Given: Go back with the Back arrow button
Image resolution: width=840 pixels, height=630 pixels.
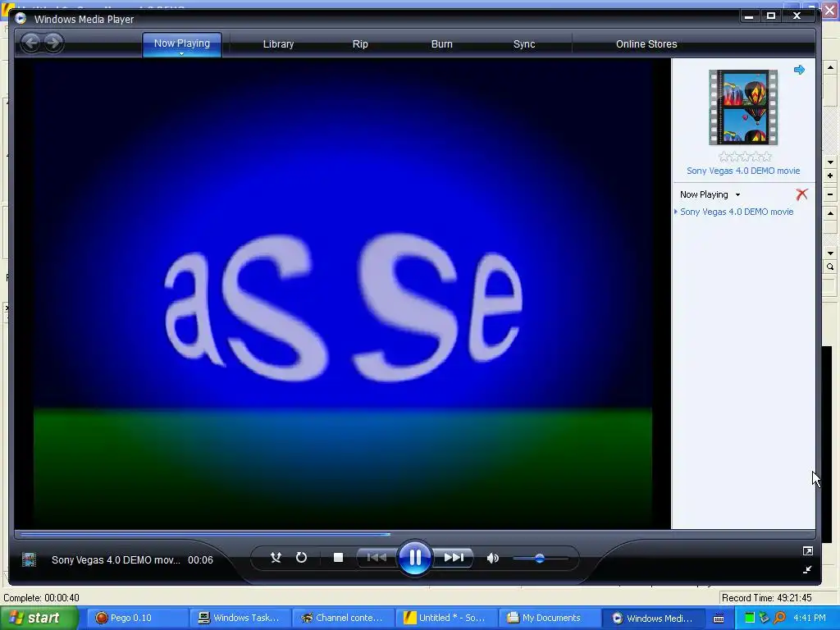Looking at the screenshot, I should tap(31, 43).
